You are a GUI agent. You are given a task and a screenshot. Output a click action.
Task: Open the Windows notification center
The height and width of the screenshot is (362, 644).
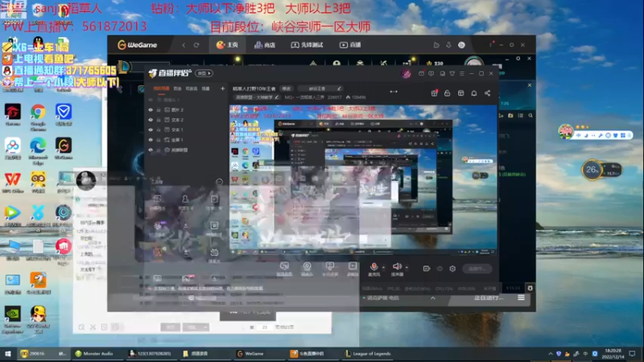pyautogui.click(x=633, y=353)
